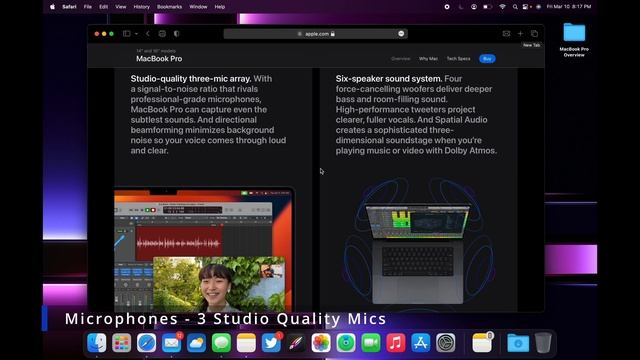Open App Store from the Dock
Image resolution: width=640 pixels, height=360 pixels.
(x=420, y=343)
